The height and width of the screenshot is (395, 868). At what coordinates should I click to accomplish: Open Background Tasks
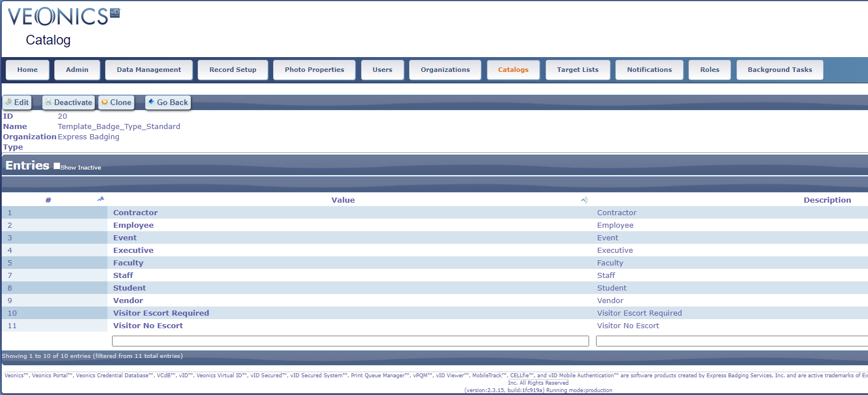point(779,70)
